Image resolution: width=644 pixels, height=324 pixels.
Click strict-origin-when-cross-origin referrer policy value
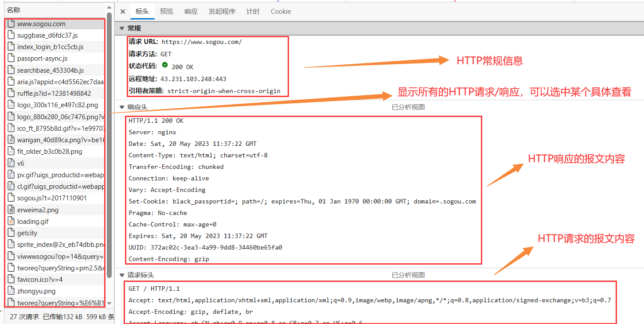pos(224,91)
